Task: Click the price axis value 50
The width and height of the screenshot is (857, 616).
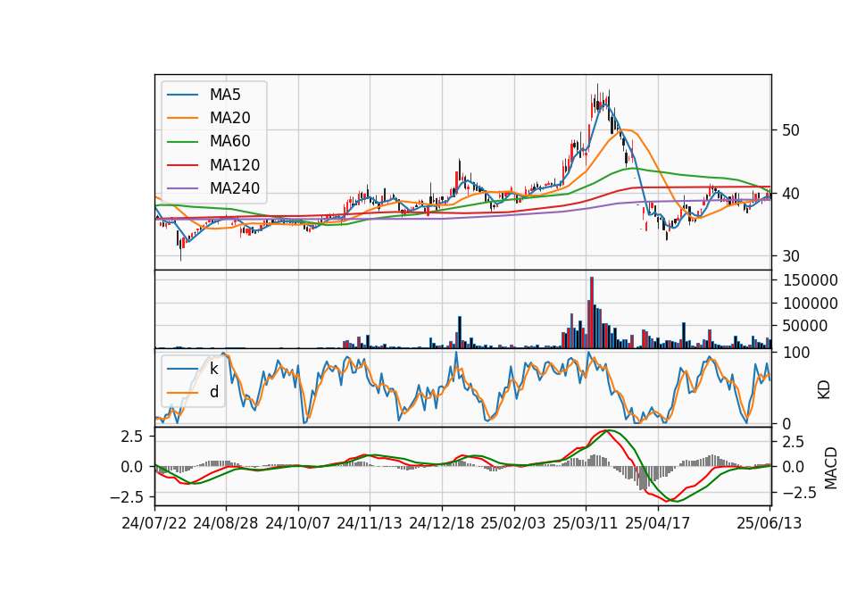Action: pos(791,130)
